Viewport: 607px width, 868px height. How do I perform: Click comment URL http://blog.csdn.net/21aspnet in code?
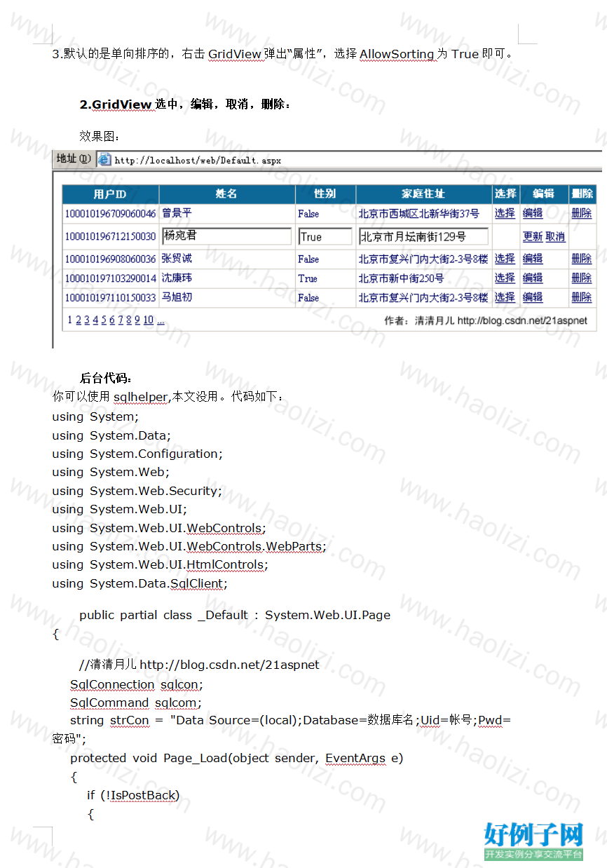[x=229, y=664]
